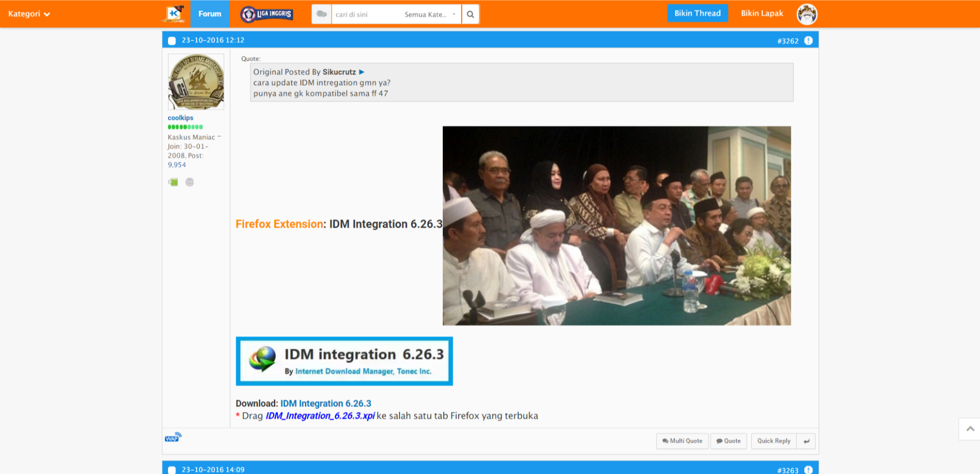Report post #3263 with exclamation icon
980x474 pixels.
808,470
